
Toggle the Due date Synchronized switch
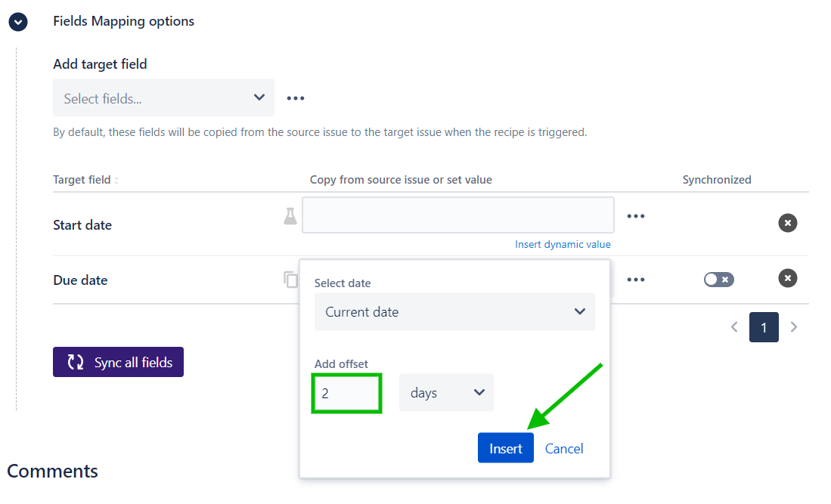pos(718,280)
